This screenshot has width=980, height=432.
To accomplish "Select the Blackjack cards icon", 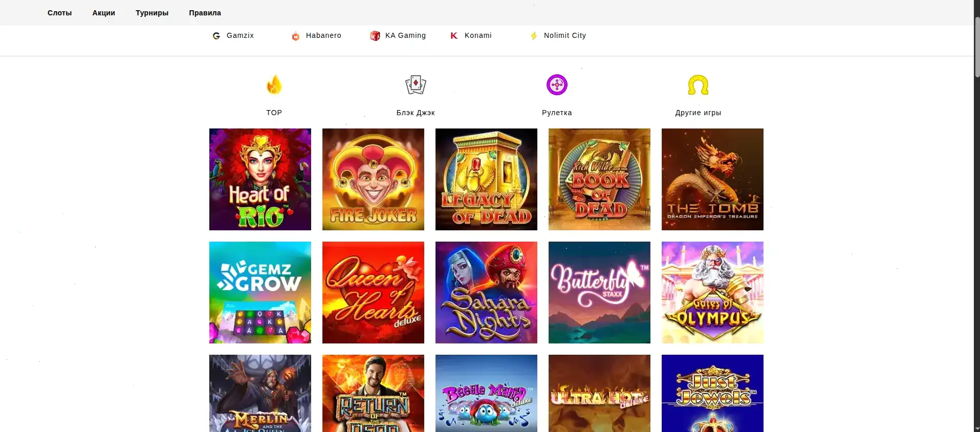I will (x=416, y=85).
